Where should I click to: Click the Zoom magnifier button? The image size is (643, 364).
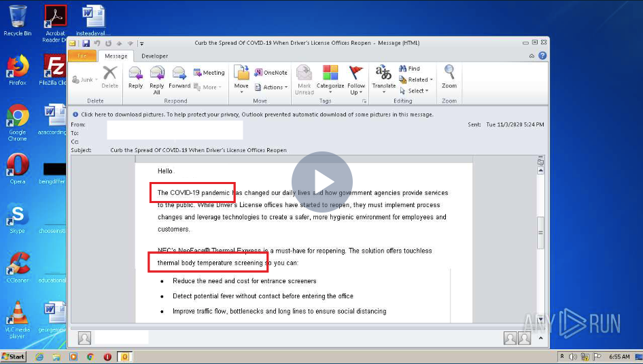(449, 77)
